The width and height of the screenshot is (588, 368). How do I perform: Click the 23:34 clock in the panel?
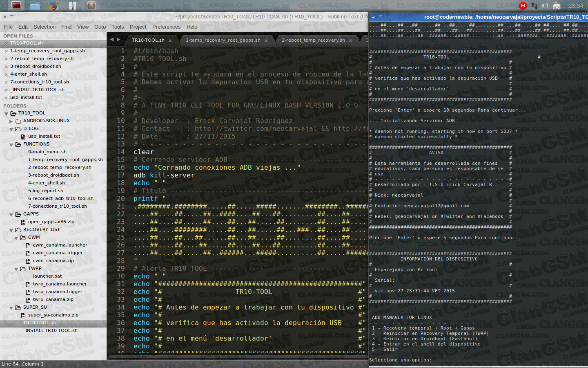576,6
